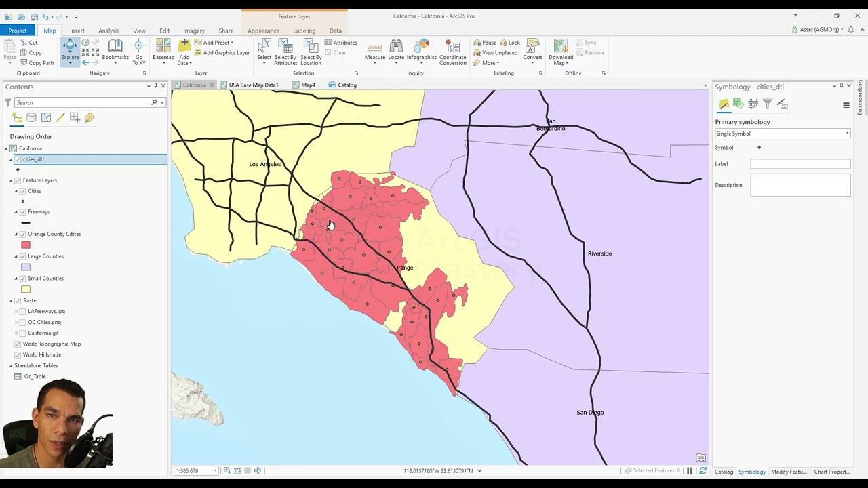Image resolution: width=868 pixels, height=488 pixels.
Task: Click List By Labeling icon
Action: click(x=90, y=118)
